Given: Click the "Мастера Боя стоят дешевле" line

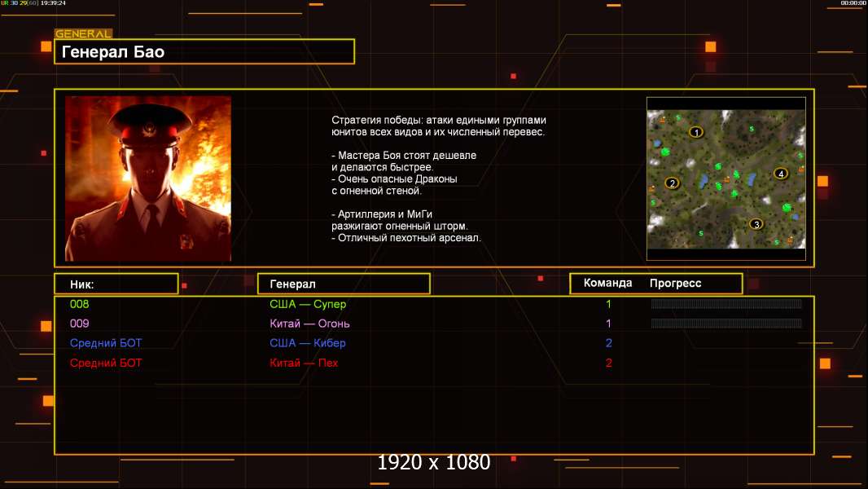Looking at the screenshot, I should click(404, 156).
